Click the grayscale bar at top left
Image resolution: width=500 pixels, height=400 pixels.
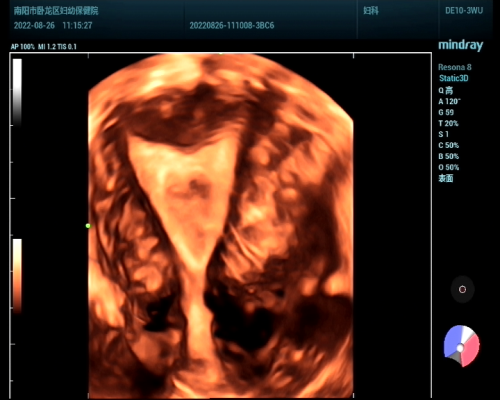[x=17, y=92]
